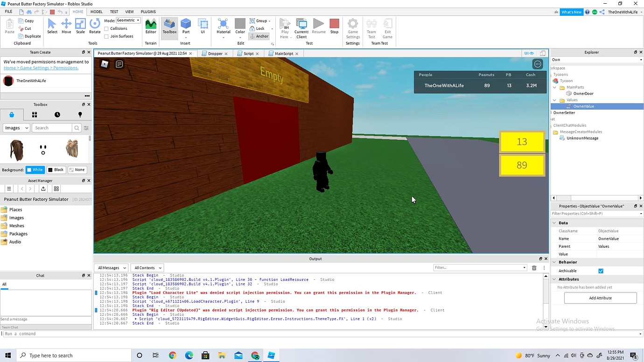Switch to the MainScript document tab
This screenshot has width=644, height=362.
point(284,54)
